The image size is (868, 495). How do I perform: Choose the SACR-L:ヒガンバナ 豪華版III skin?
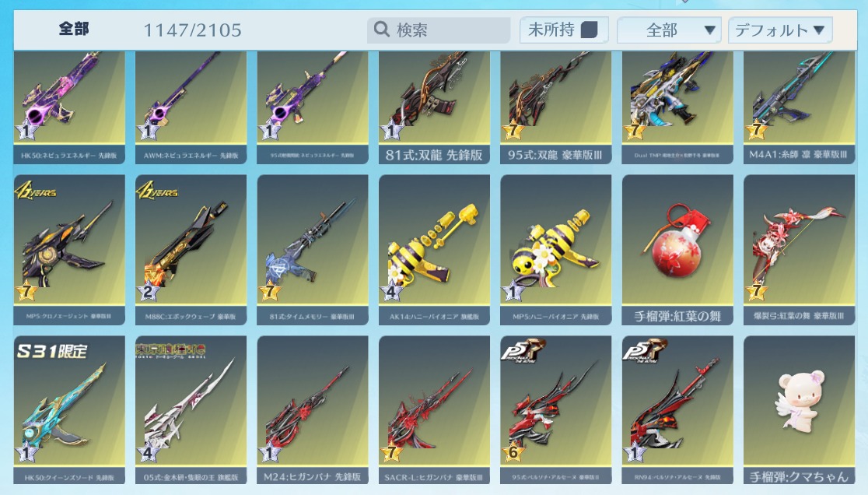(434, 409)
